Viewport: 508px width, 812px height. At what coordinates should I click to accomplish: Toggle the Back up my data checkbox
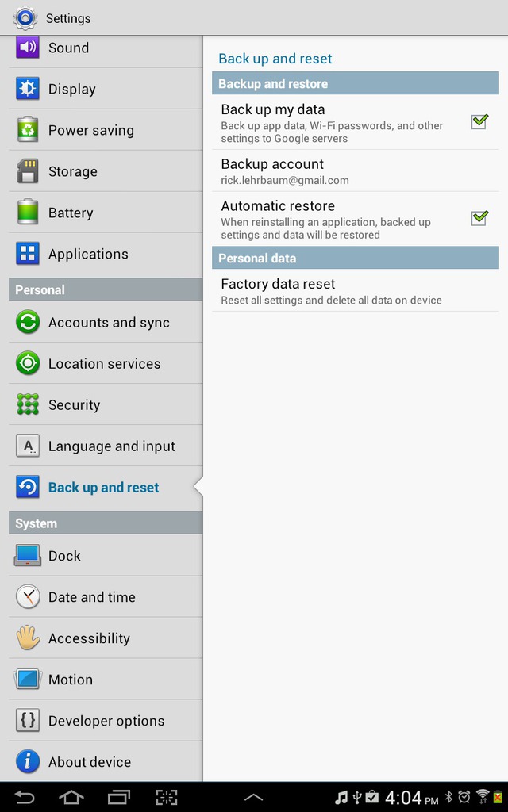click(x=479, y=121)
